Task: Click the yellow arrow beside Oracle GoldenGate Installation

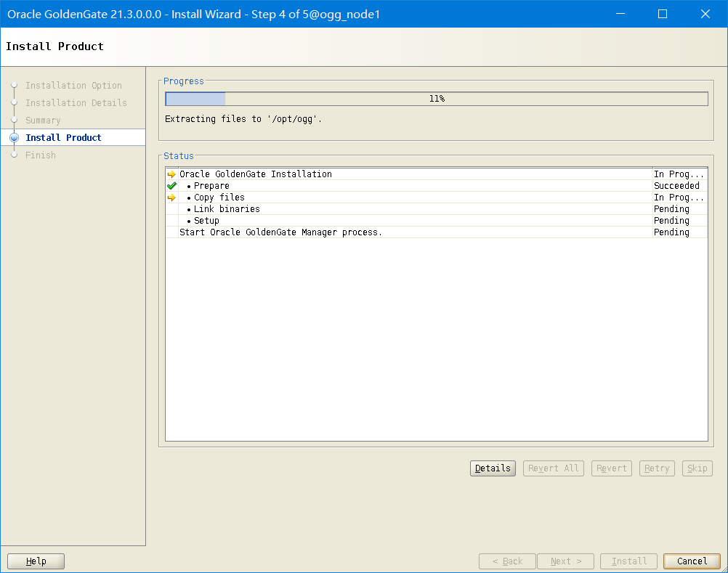Action: pos(171,174)
